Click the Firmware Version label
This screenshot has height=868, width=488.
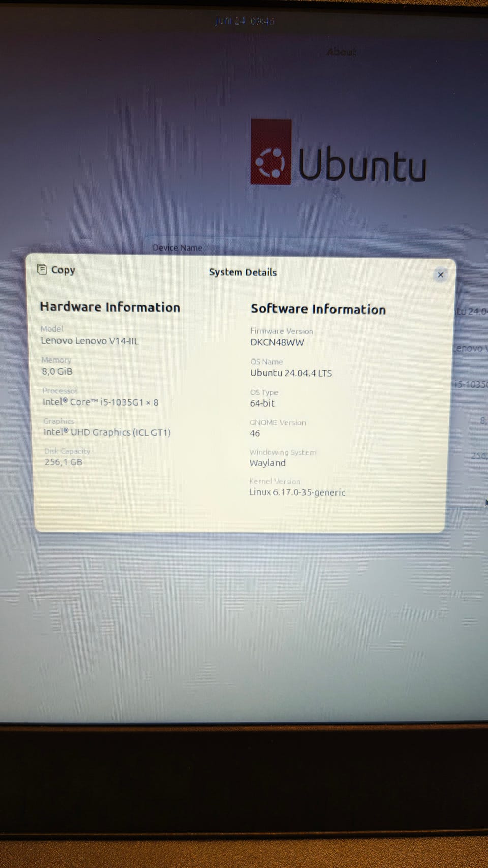click(282, 331)
